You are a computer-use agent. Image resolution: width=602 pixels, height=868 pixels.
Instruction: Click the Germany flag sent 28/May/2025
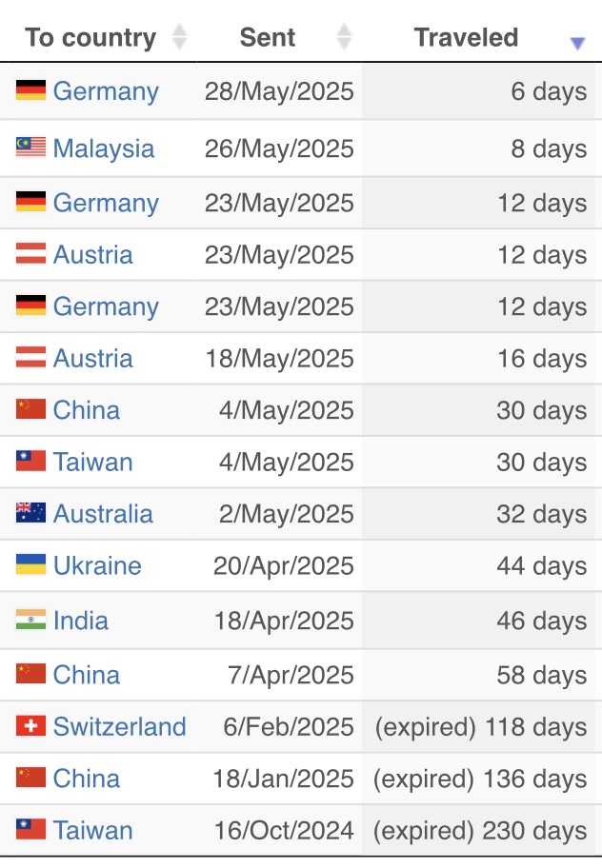coord(31,90)
